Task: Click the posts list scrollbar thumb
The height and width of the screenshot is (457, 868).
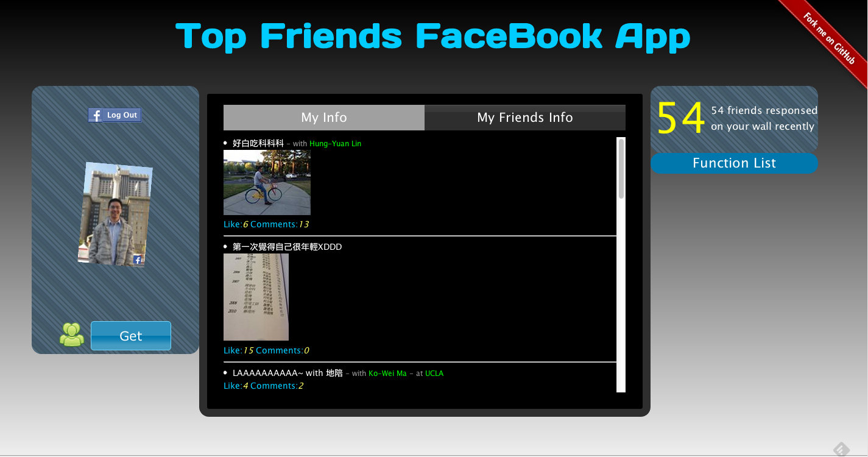Action: pyautogui.click(x=621, y=168)
